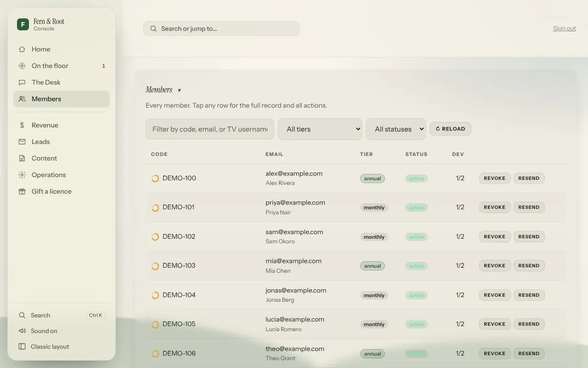Click the code DEMO-106
Screen dimensions: 588x368
(179, 353)
